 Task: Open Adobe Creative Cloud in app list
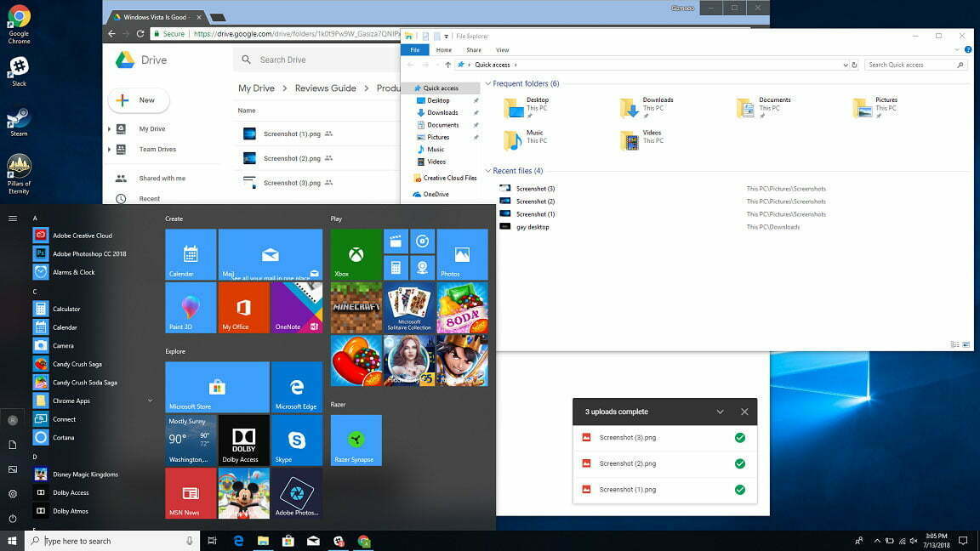click(82, 236)
